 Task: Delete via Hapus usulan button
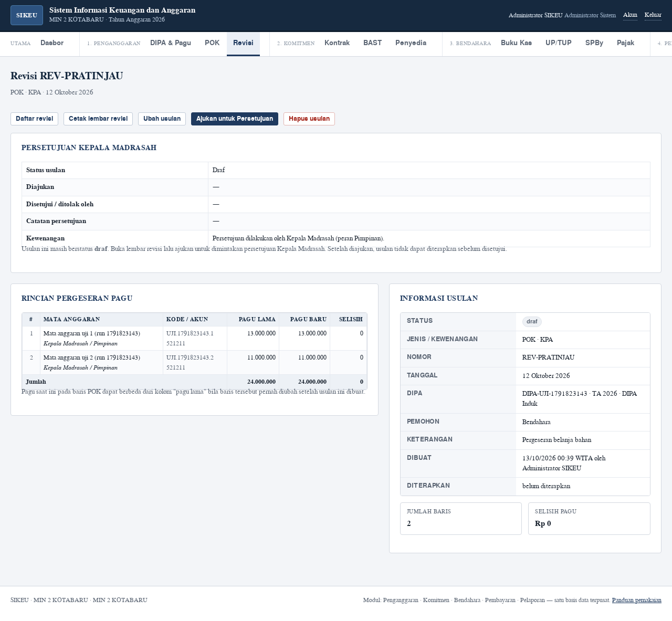click(x=309, y=119)
